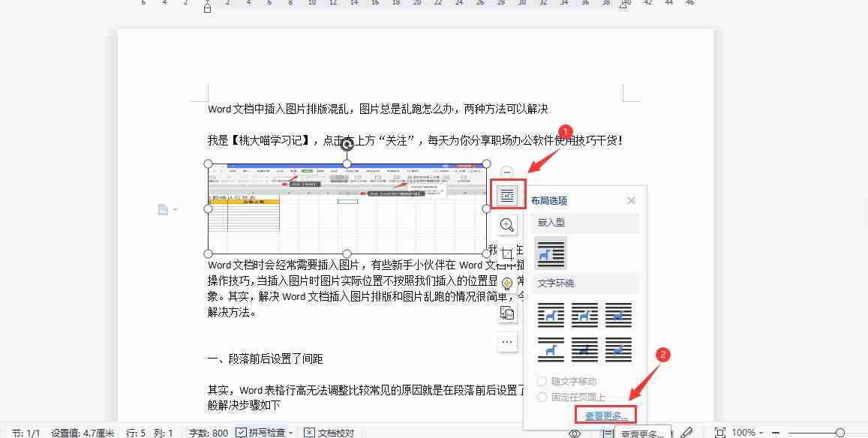
Task: Click 列: 1 in the status bar
Action: [x=164, y=433]
